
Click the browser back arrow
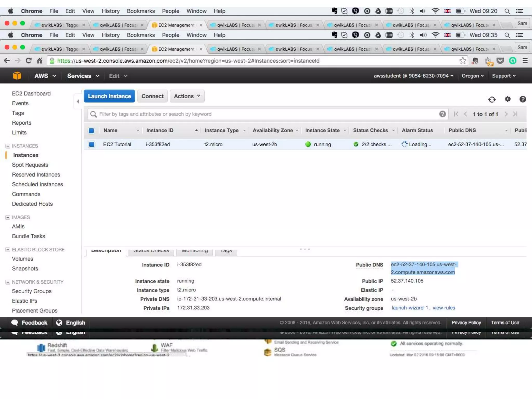pyautogui.click(x=7, y=61)
